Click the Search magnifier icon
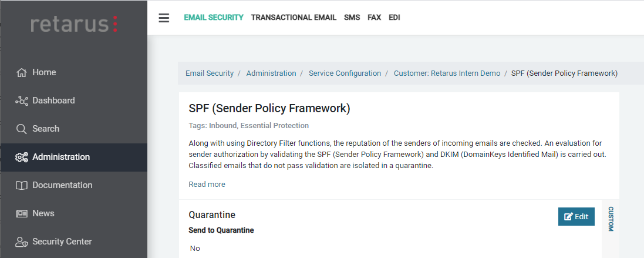This screenshot has height=258, width=644. point(22,129)
